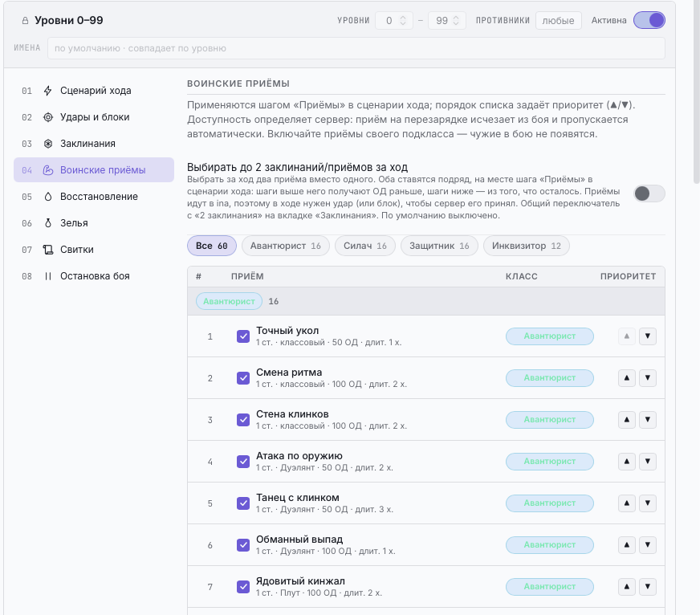
Task: Filter techniques by Силач 16
Action: tap(365, 246)
